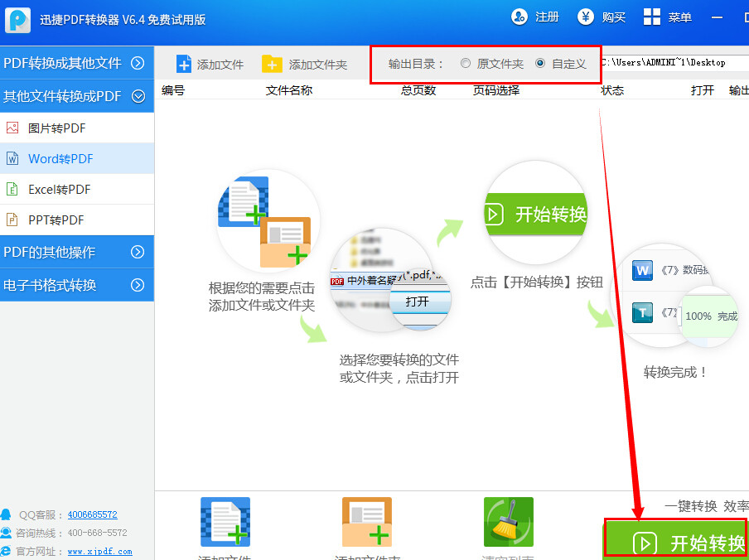
Task: Click the blue 添加文件 plus icon in toolbar
Action: pyautogui.click(x=184, y=64)
